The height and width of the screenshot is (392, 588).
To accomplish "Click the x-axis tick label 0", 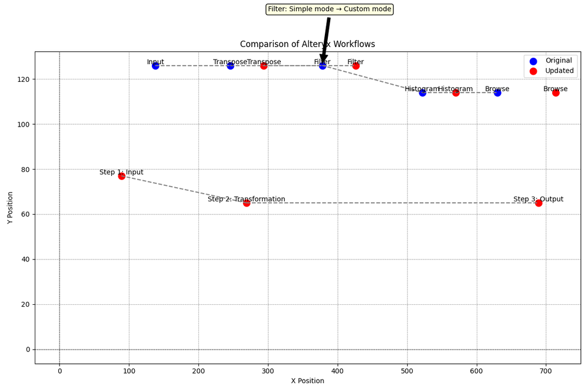I will coord(59,371).
